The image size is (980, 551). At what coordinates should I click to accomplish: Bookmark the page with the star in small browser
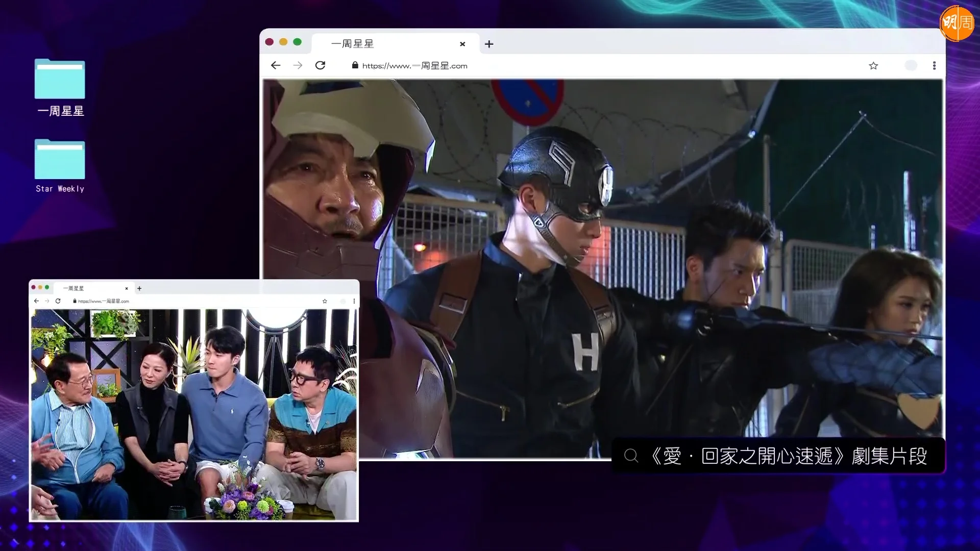[325, 301]
